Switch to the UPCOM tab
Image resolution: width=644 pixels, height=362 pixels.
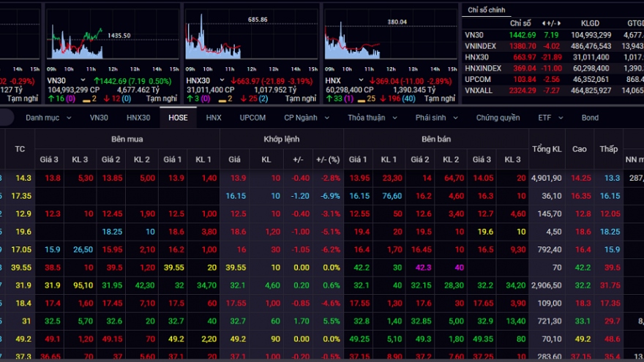[252, 117]
